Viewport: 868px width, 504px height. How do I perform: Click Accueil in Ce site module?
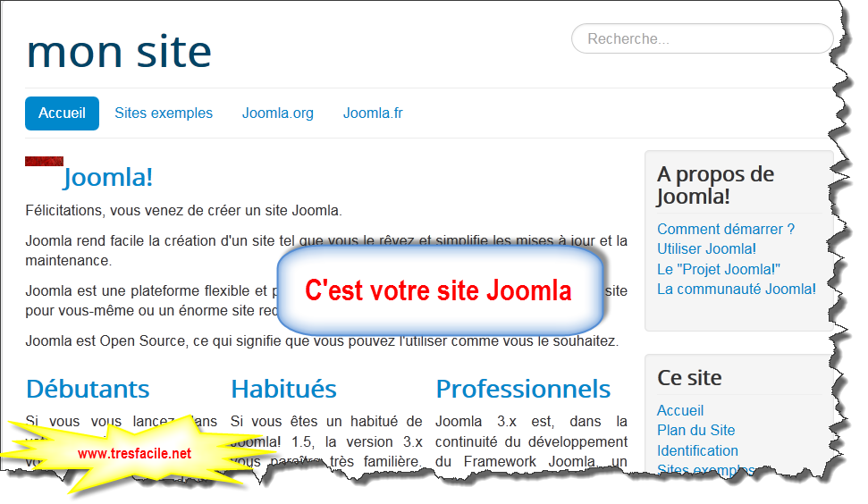tap(680, 410)
